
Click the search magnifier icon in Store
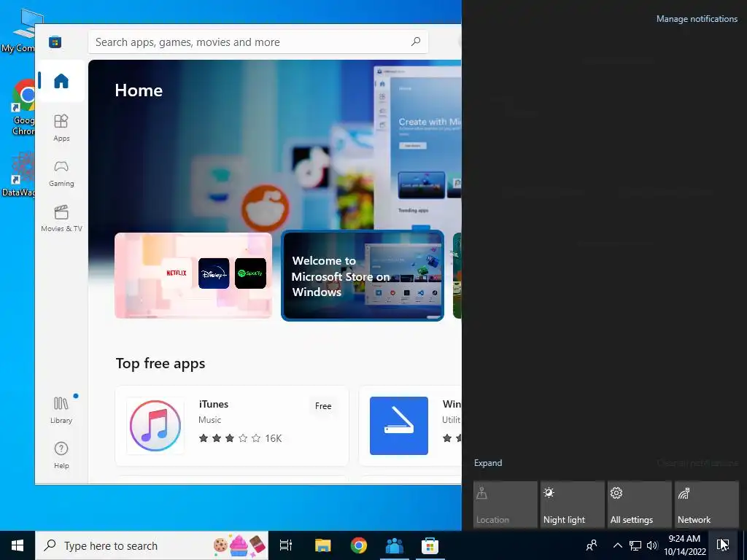coord(415,42)
